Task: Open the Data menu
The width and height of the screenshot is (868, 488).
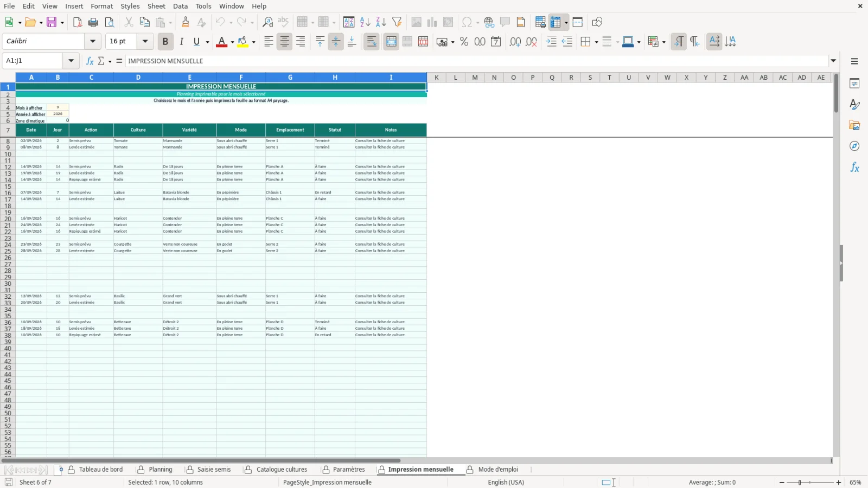Action: (181, 6)
